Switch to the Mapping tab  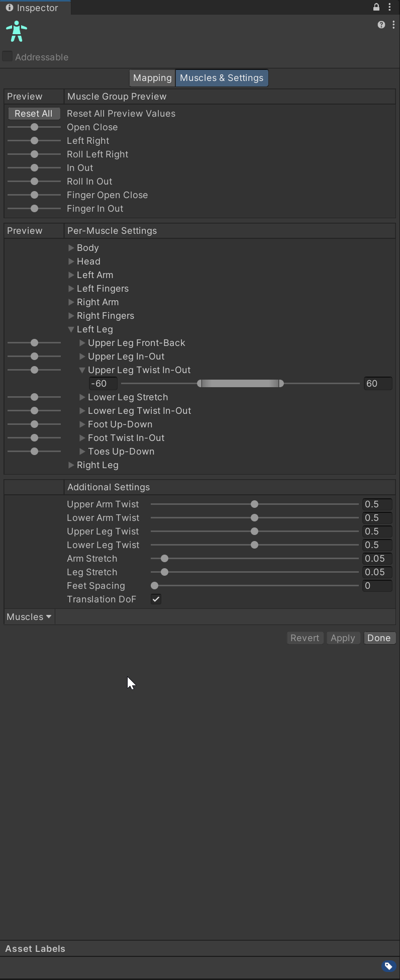pyautogui.click(x=152, y=78)
